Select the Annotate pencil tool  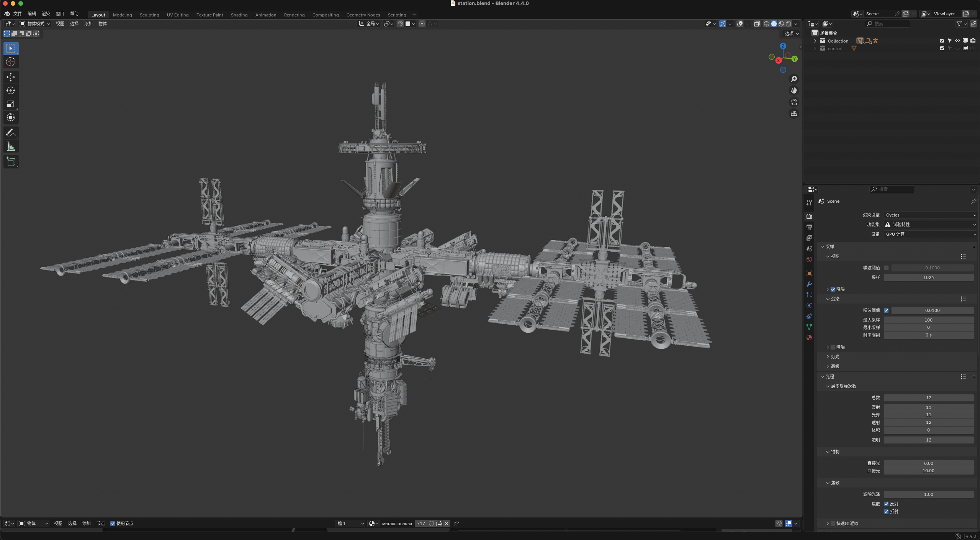click(x=11, y=133)
